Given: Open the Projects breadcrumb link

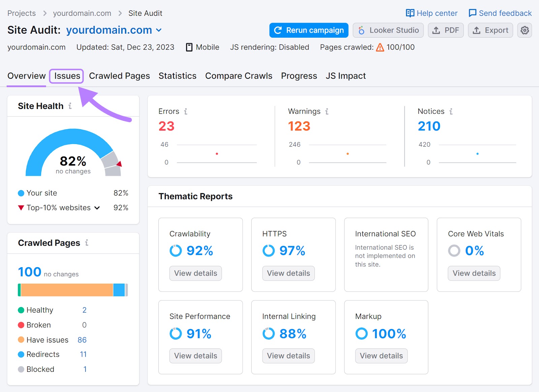Looking at the screenshot, I should tap(21, 13).
